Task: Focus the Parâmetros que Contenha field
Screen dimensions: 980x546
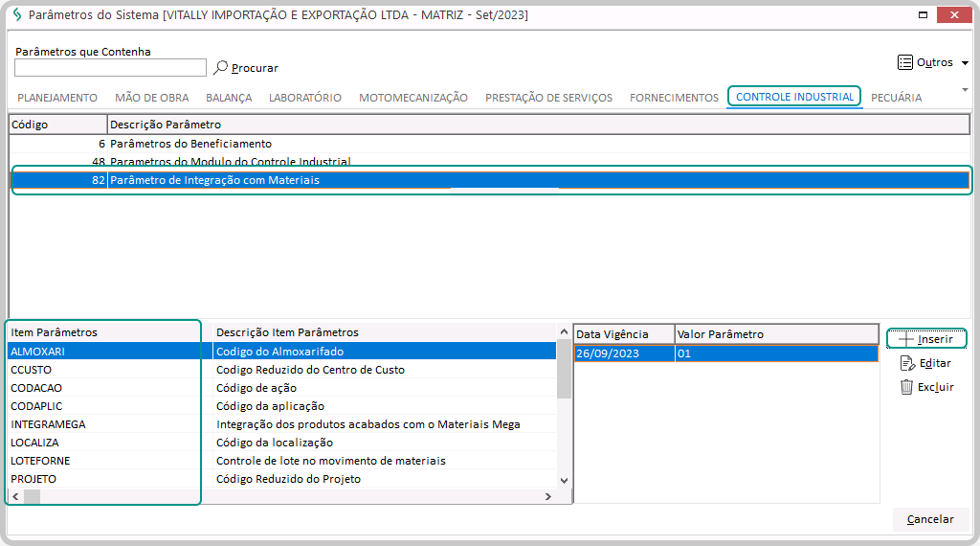Action: pos(111,68)
